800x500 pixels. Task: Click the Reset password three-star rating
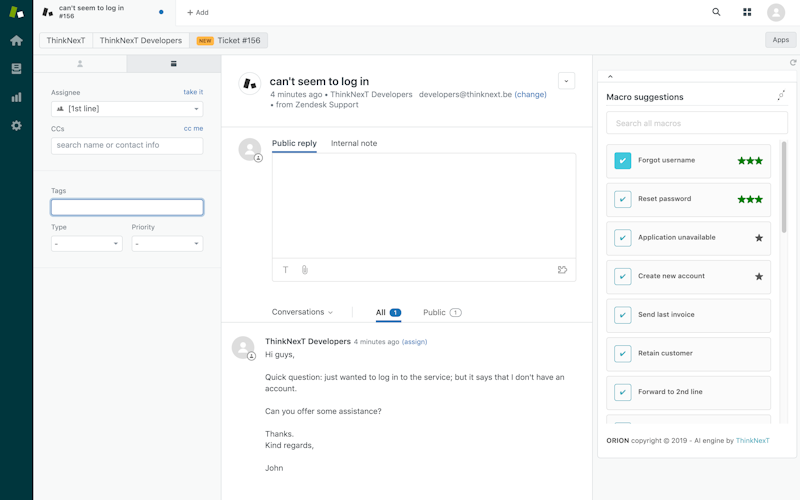750,199
